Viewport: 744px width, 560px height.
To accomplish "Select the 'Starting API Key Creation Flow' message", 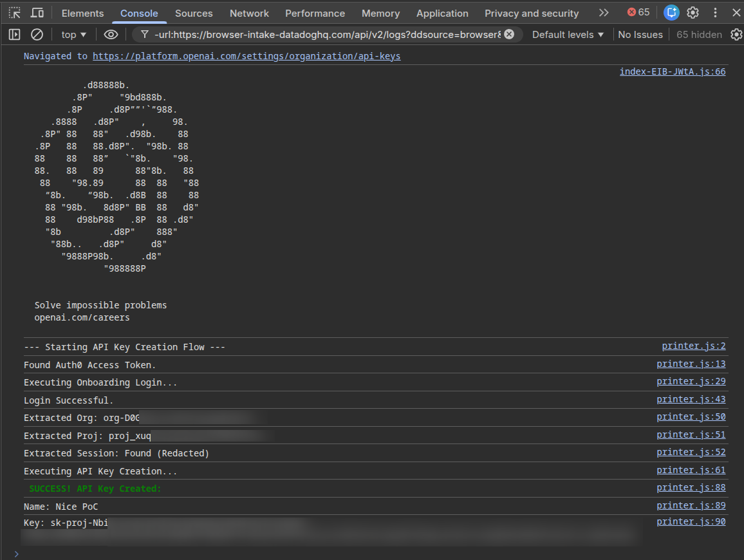I will click(x=124, y=347).
